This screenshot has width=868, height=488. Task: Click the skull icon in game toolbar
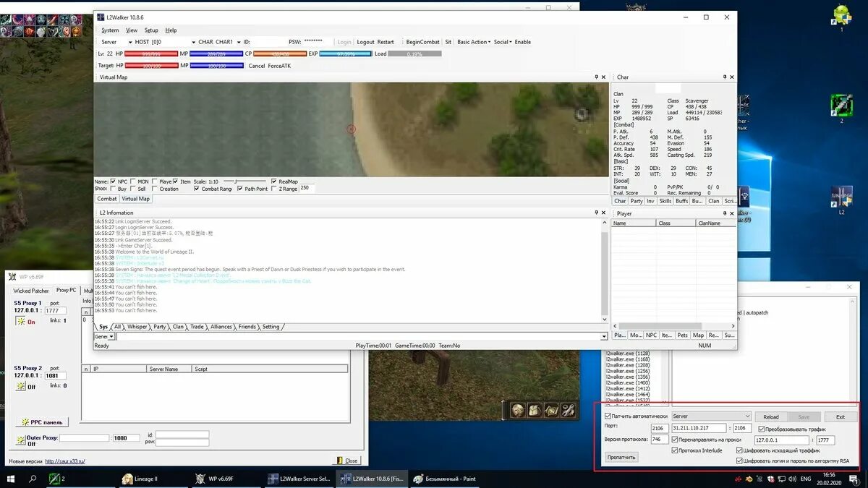pyautogui.click(x=517, y=410)
